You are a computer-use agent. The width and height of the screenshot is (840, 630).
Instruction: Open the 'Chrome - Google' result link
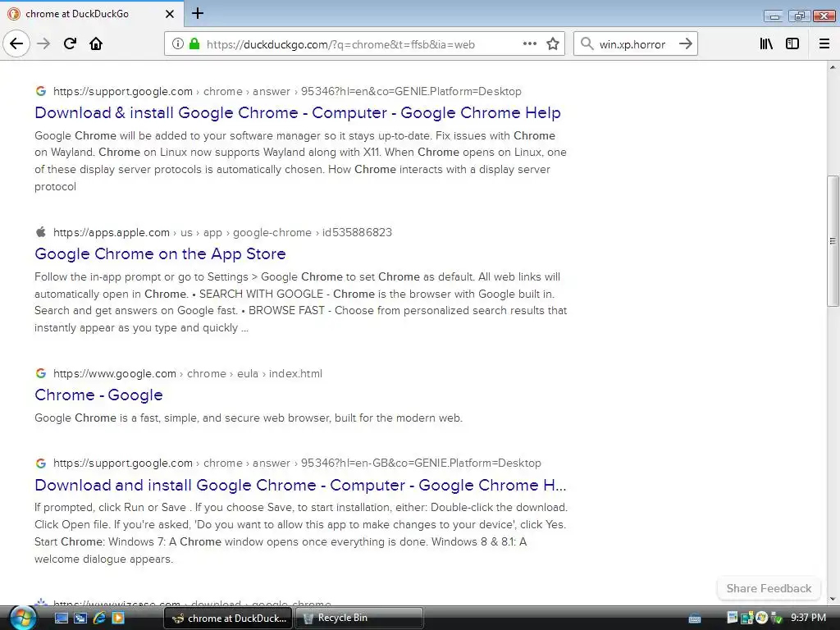98,395
